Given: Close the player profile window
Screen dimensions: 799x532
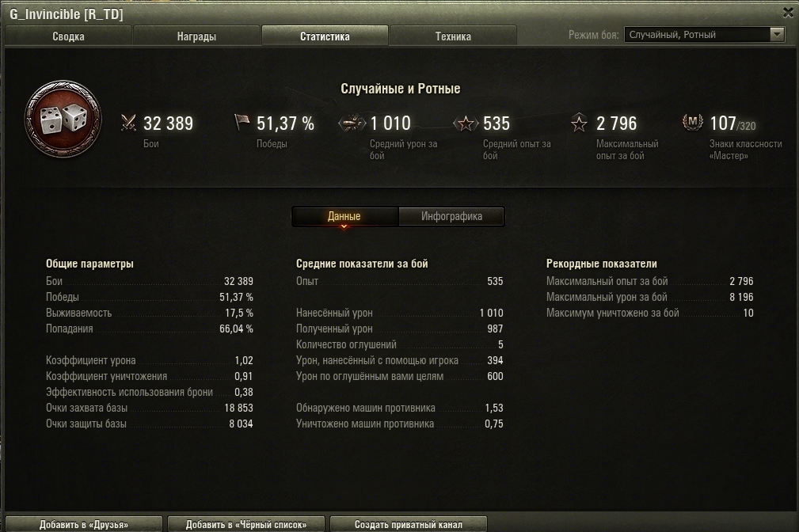Looking at the screenshot, I should 788,13.
